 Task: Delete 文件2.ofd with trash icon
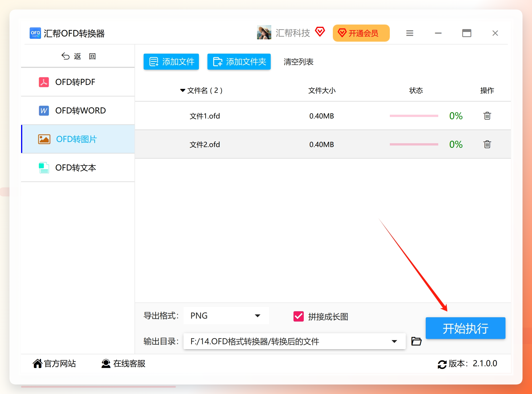(487, 144)
